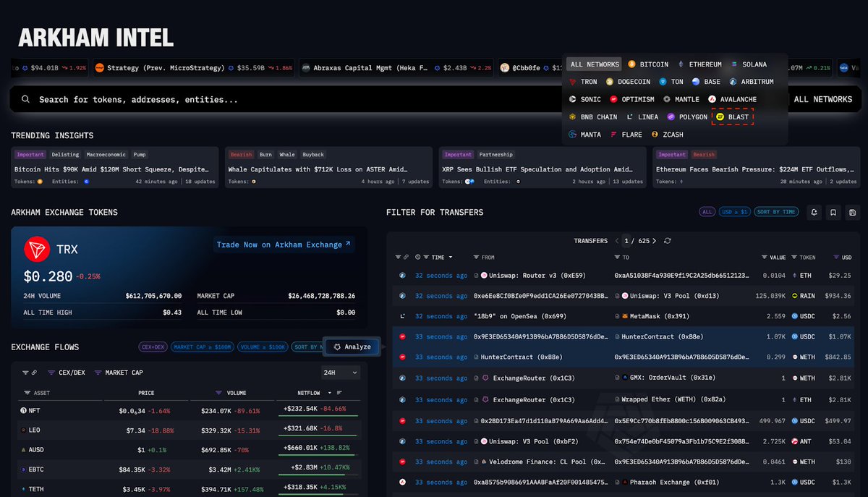Click the TOKEN column filter icon
The height and width of the screenshot is (497, 868).
click(794, 258)
